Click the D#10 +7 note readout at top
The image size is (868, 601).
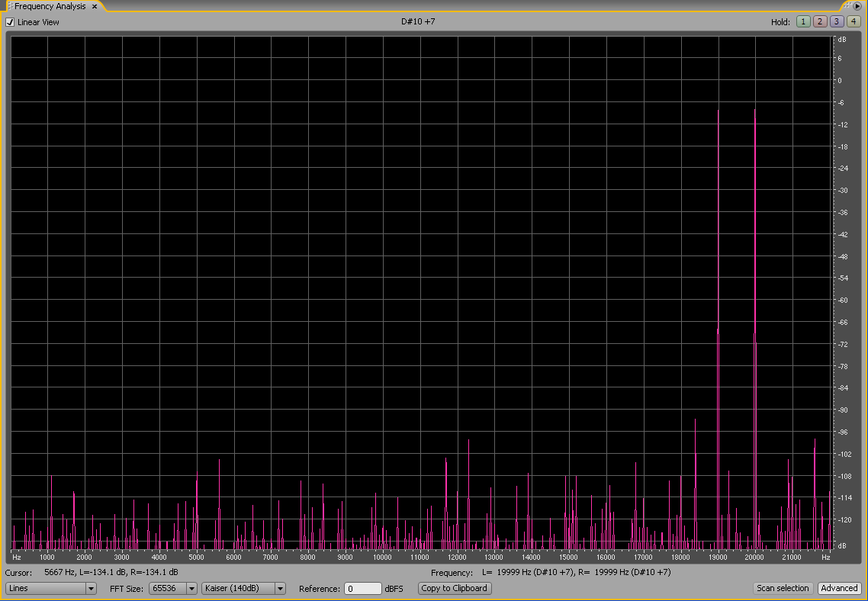pos(419,21)
